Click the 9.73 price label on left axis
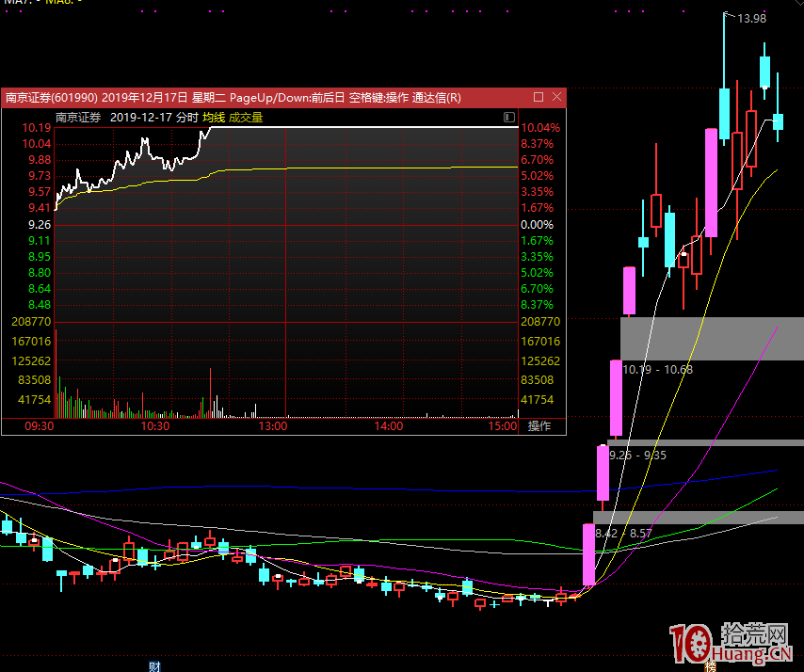Viewport: 804px width, 672px height. [40, 176]
